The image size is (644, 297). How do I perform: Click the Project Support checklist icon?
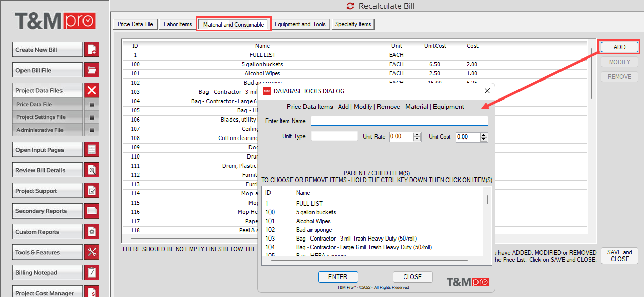click(92, 191)
